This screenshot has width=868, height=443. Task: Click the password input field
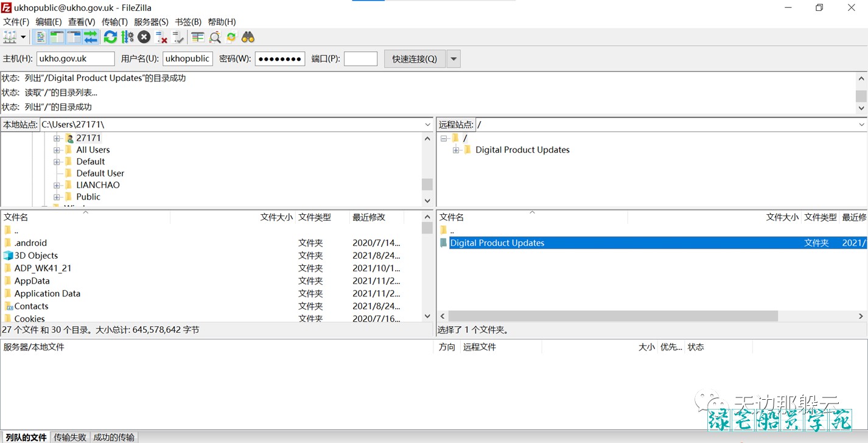coord(279,58)
